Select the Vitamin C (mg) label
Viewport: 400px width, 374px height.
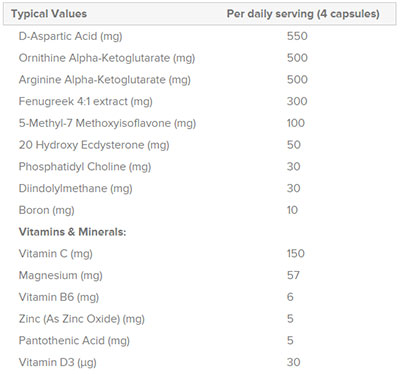point(56,254)
